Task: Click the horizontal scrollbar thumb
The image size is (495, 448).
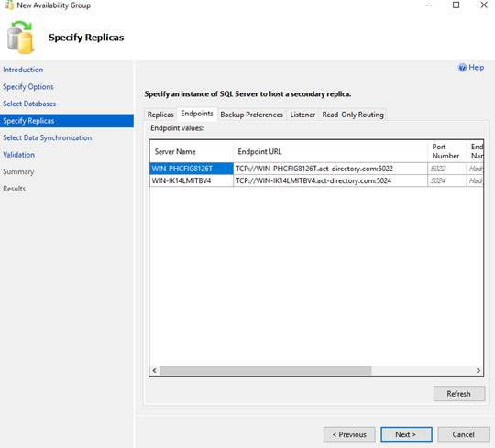Action: (266, 370)
